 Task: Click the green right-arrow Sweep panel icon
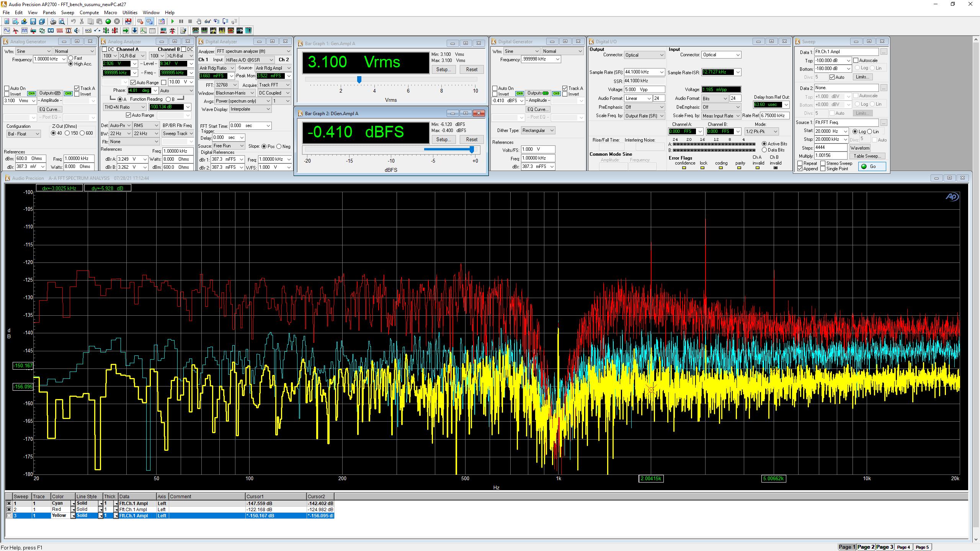click(x=126, y=31)
